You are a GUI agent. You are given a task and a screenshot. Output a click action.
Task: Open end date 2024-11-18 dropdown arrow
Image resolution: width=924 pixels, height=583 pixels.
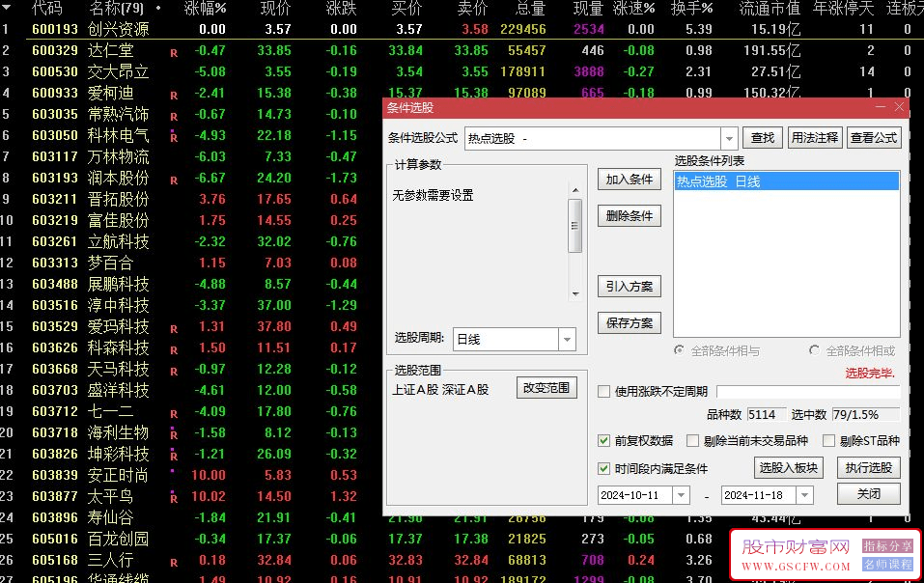[805, 495]
